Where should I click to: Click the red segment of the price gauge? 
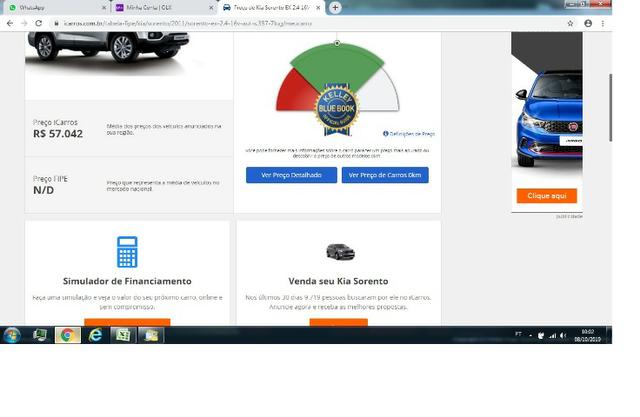(295, 93)
